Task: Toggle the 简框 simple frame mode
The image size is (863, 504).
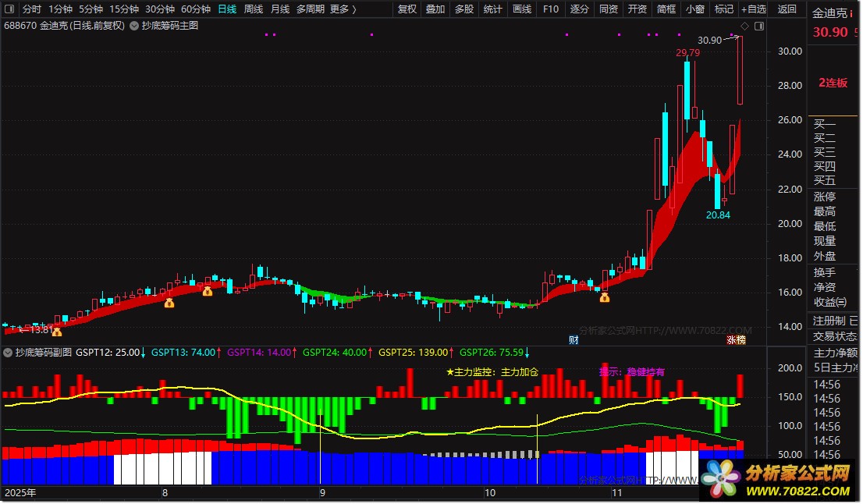Action: 666,9
